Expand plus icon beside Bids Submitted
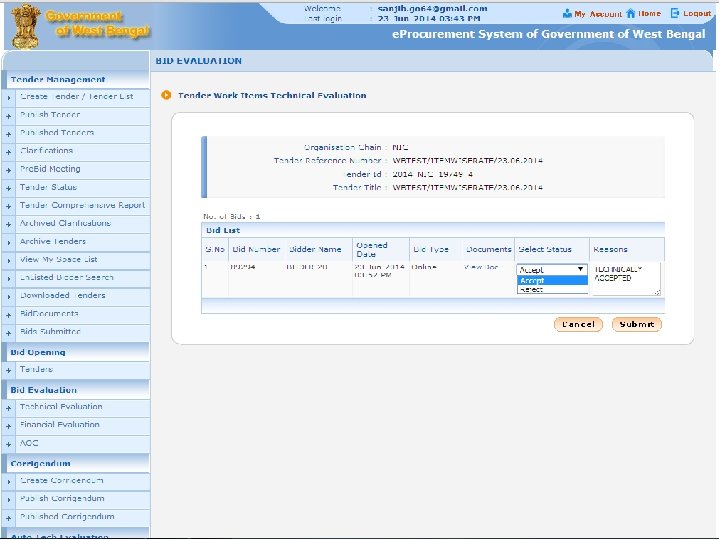 tap(8, 333)
